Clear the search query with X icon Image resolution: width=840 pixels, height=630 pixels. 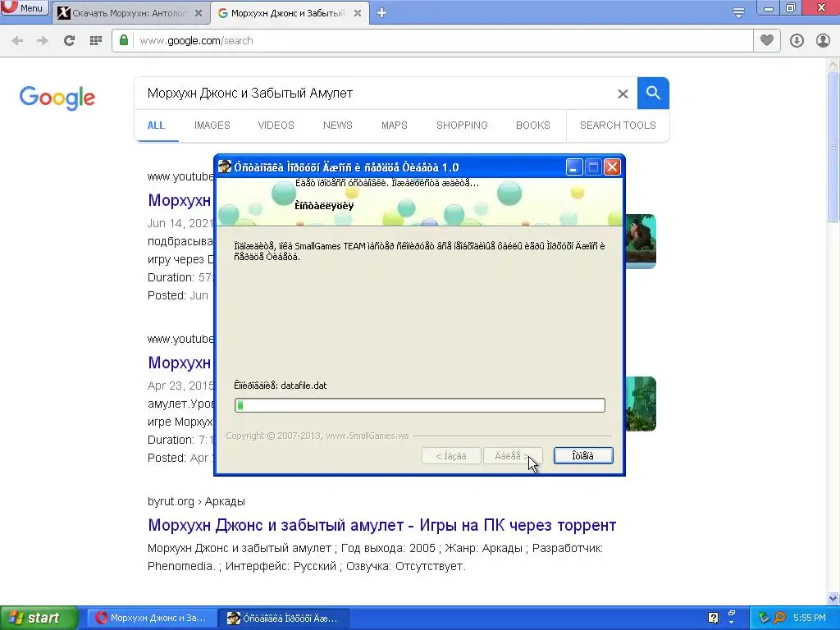pos(623,94)
